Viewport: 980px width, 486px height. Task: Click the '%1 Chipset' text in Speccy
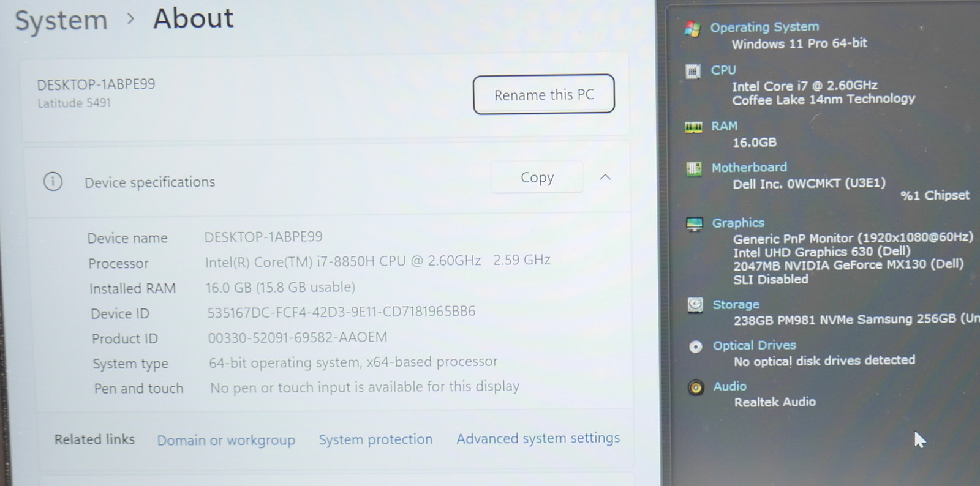tap(935, 196)
